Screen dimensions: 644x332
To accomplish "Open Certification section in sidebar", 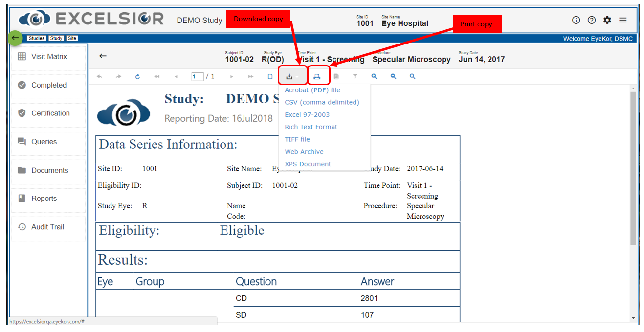I will 48,113.
